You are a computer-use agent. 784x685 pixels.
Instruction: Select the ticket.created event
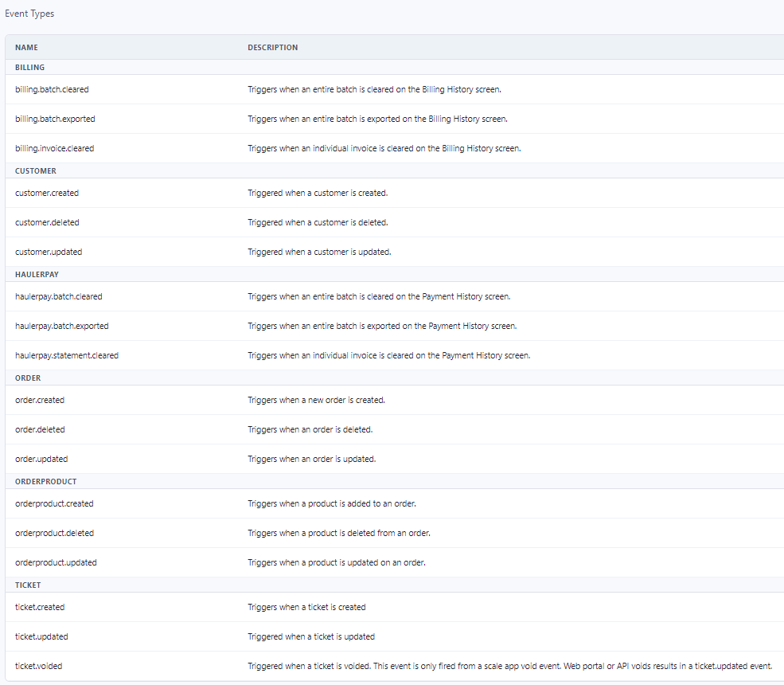tap(40, 607)
